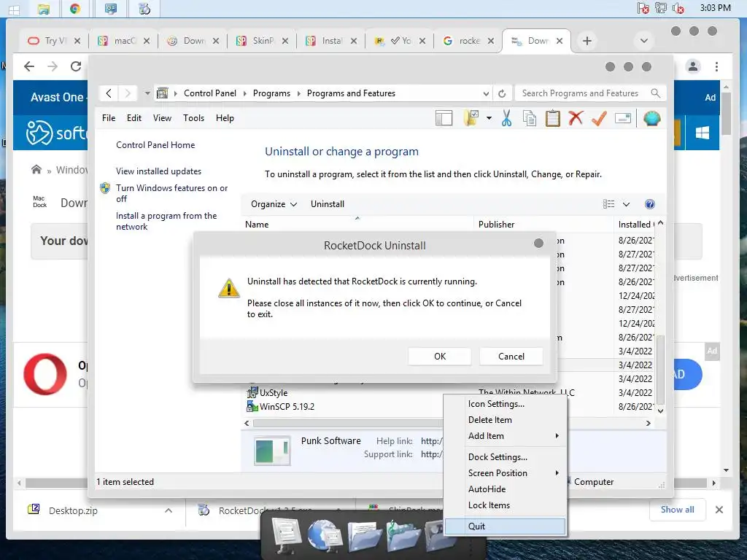Click the Programs breadcrumb in the address bar

[x=271, y=93]
